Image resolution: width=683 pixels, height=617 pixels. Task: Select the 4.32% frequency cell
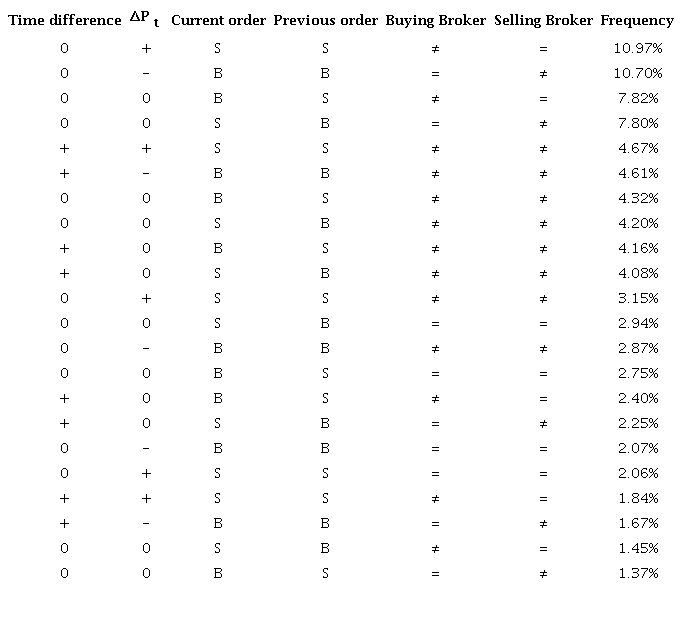point(637,198)
